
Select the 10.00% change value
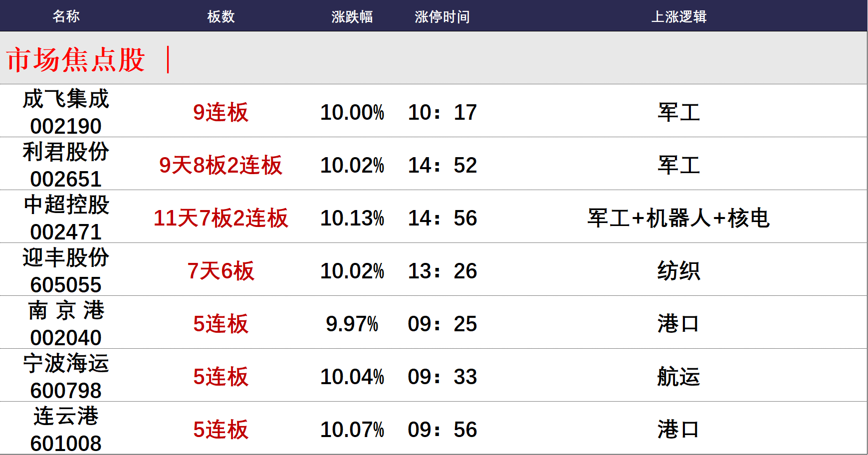point(352,112)
